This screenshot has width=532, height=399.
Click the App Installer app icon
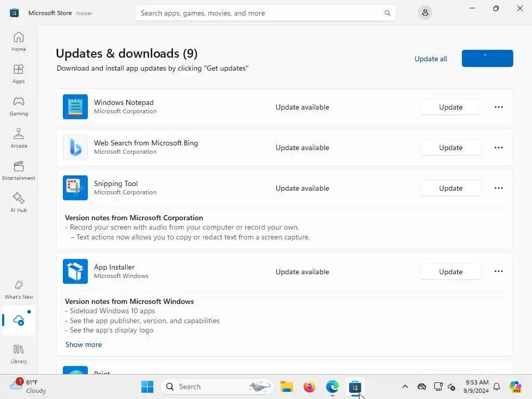point(75,271)
